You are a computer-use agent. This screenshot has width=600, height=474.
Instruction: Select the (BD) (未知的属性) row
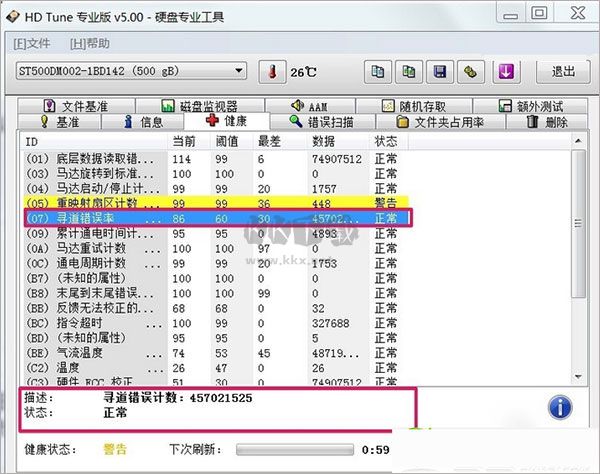point(216,338)
